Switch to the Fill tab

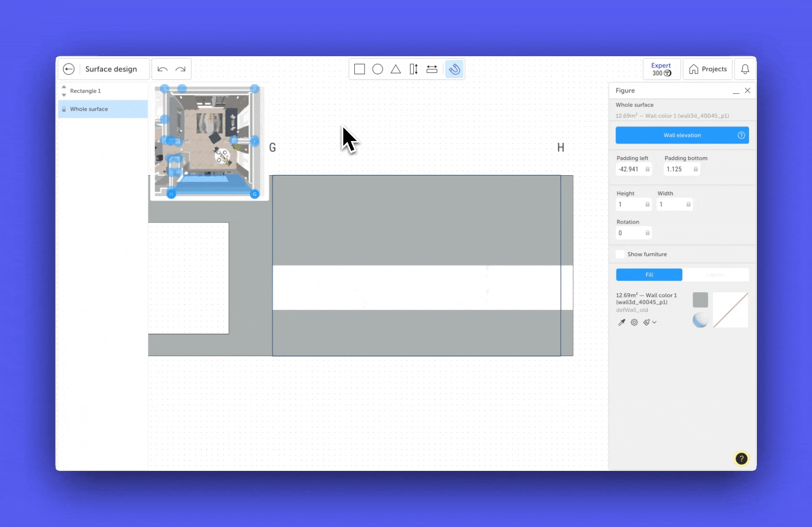[x=649, y=275]
